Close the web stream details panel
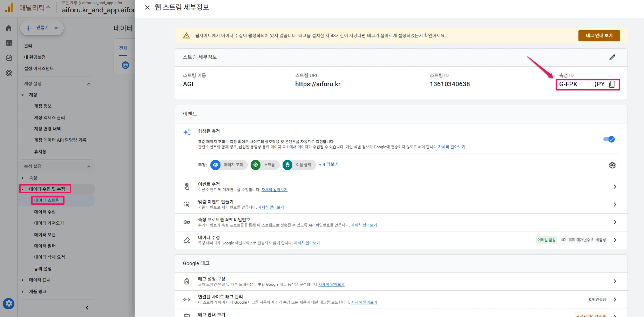644x317 pixels. point(147,7)
